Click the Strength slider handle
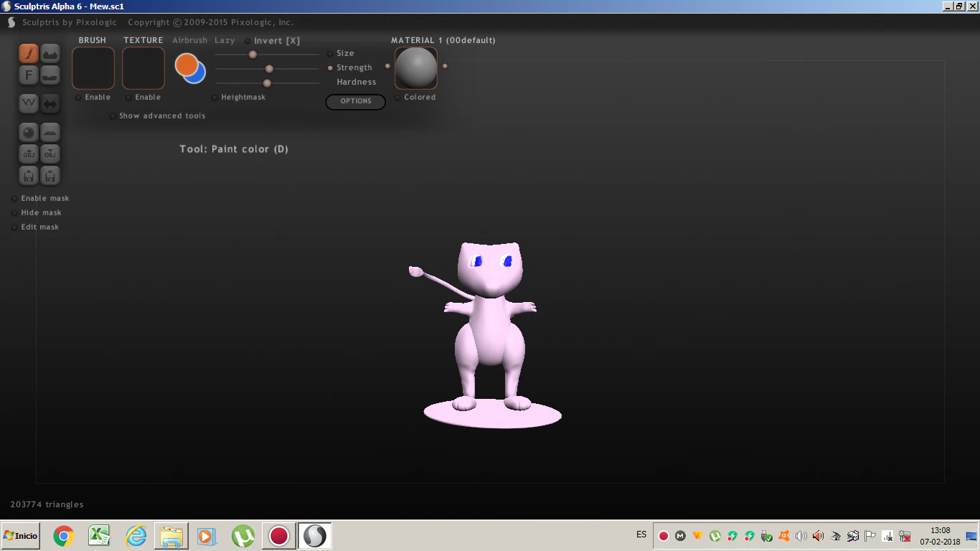This screenshot has height=551, width=980. (x=269, y=69)
